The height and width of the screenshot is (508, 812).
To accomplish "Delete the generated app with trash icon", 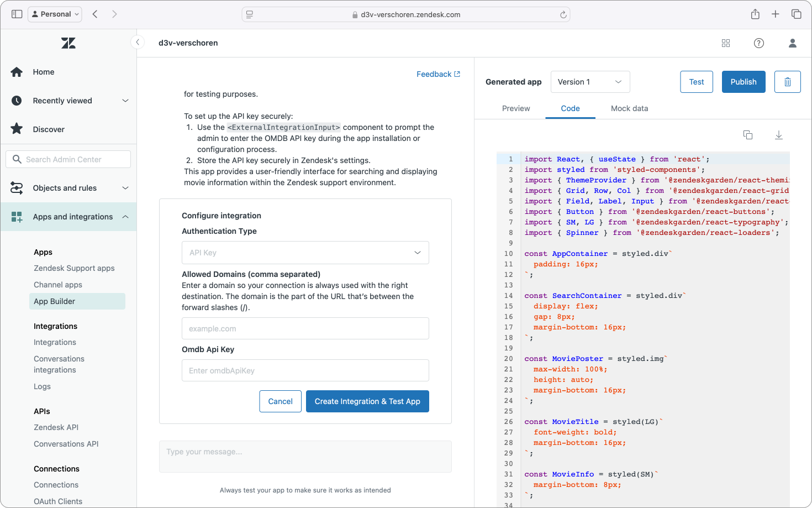I will tap(788, 82).
